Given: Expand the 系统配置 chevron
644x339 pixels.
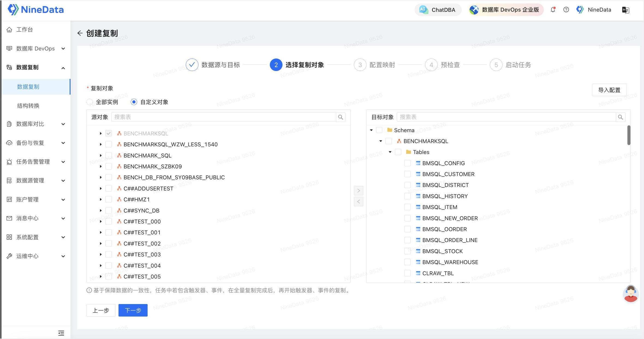Looking at the screenshot, I should [63, 237].
